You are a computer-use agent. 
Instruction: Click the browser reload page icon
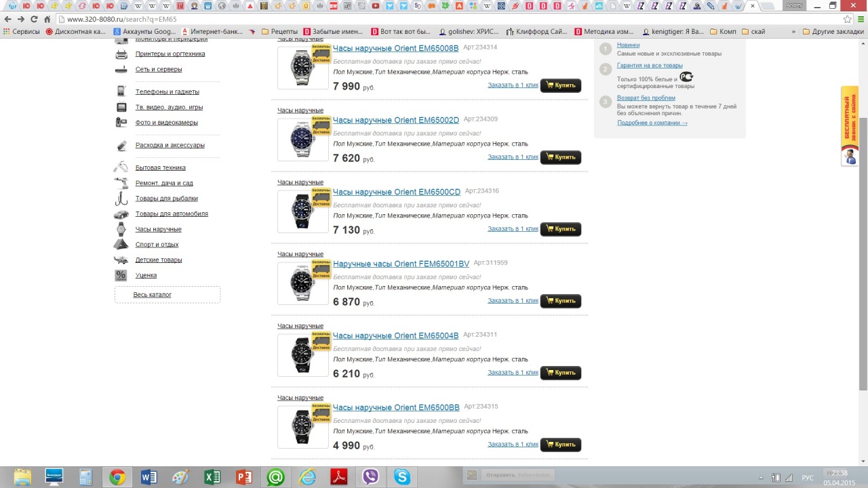point(34,19)
